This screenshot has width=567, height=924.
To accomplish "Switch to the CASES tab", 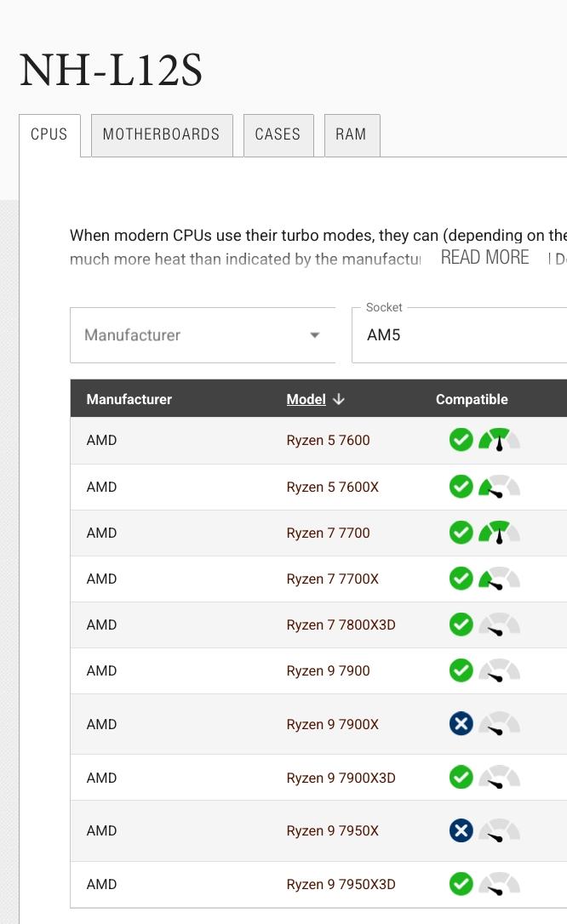I will point(278,135).
